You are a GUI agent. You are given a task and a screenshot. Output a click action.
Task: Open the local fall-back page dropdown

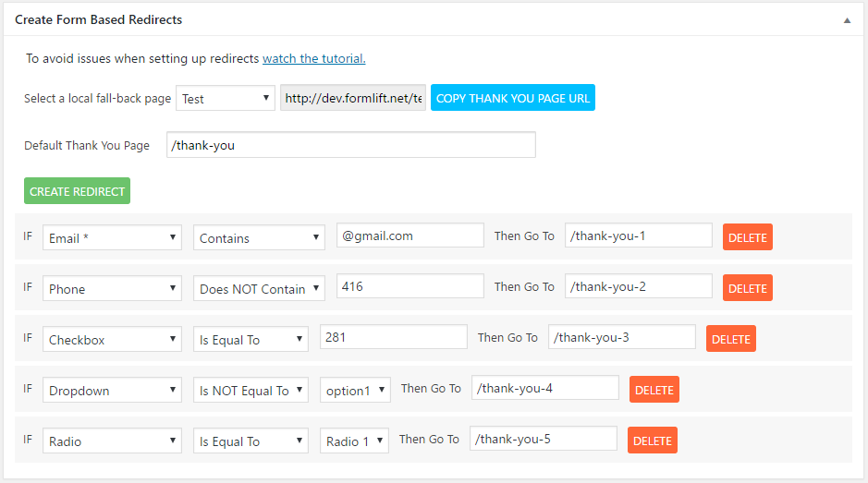click(226, 98)
